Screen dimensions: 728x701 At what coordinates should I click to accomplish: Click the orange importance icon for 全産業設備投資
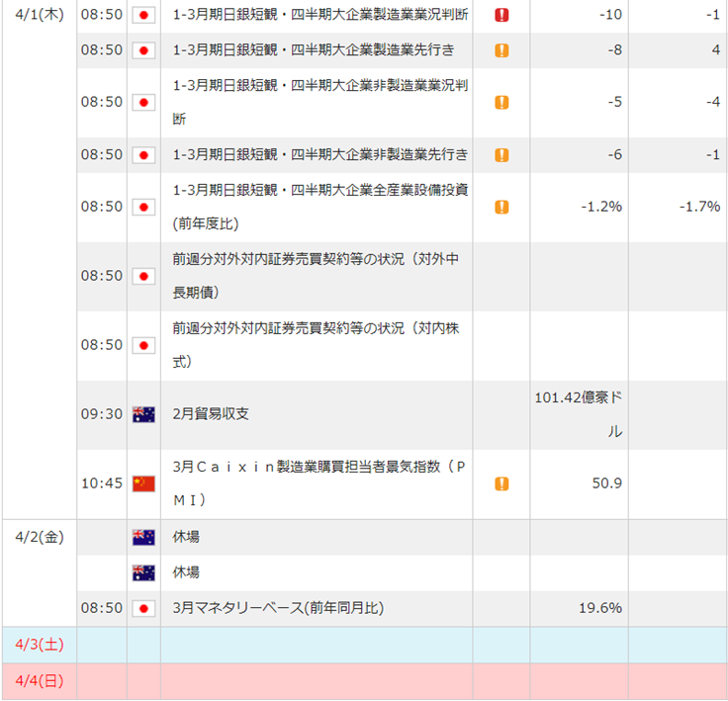coord(501,207)
